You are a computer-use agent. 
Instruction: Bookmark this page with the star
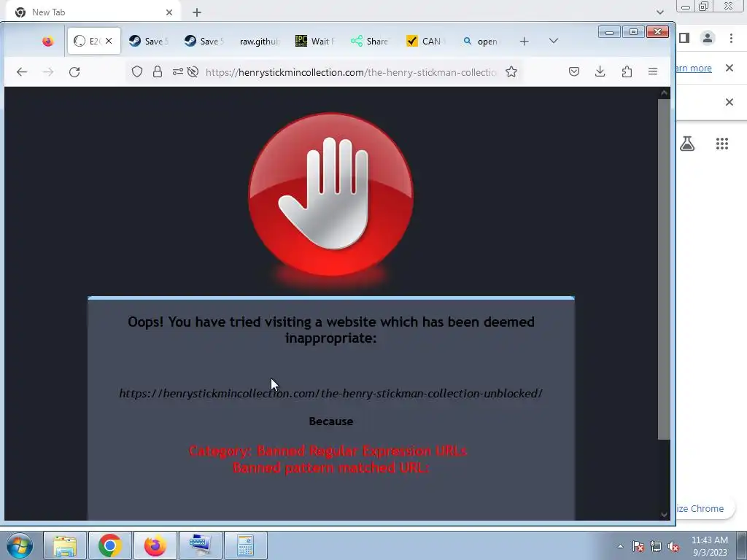pyautogui.click(x=511, y=72)
